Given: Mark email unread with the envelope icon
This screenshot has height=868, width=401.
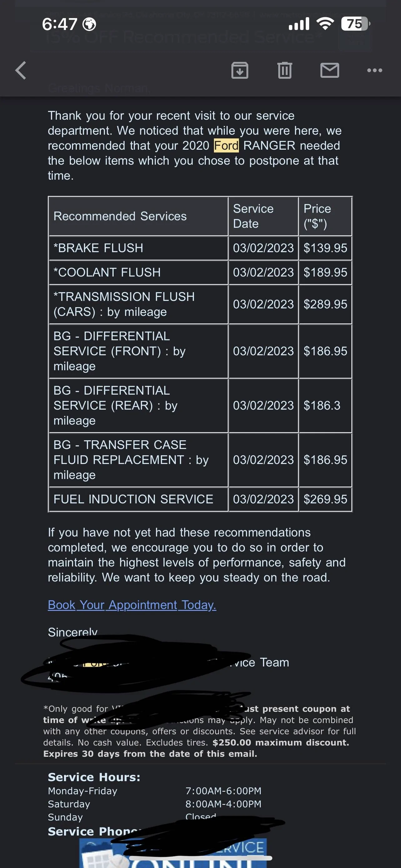Looking at the screenshot, I should click(x=329, y=70).
